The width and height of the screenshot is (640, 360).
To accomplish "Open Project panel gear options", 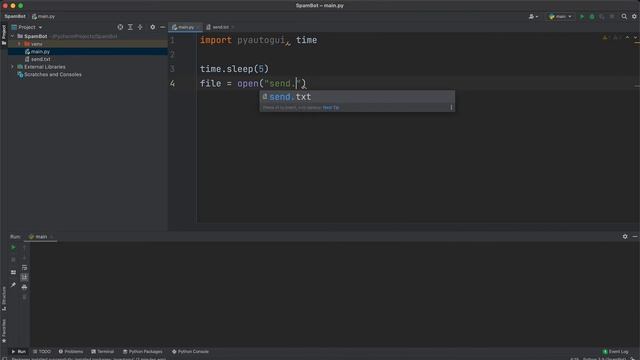I will (153, 27).
